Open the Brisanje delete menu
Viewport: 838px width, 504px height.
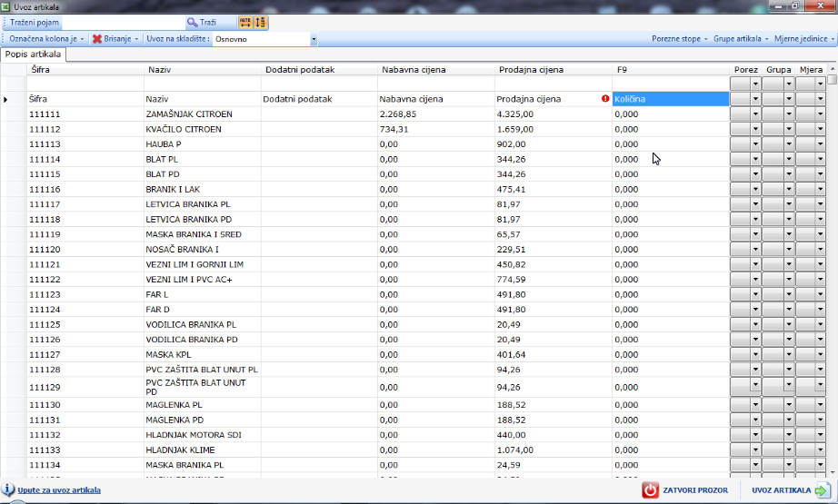pos(115,38)
